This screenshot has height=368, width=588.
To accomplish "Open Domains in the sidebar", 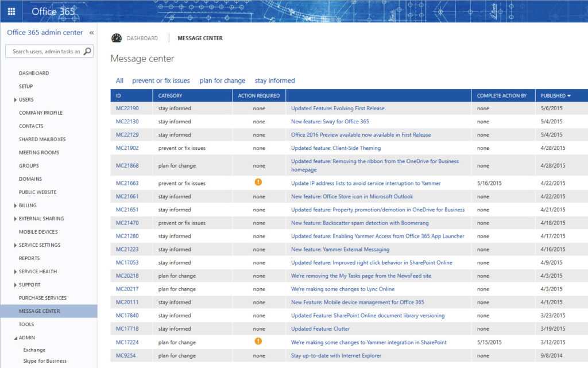I will click(x=30, y=179).
